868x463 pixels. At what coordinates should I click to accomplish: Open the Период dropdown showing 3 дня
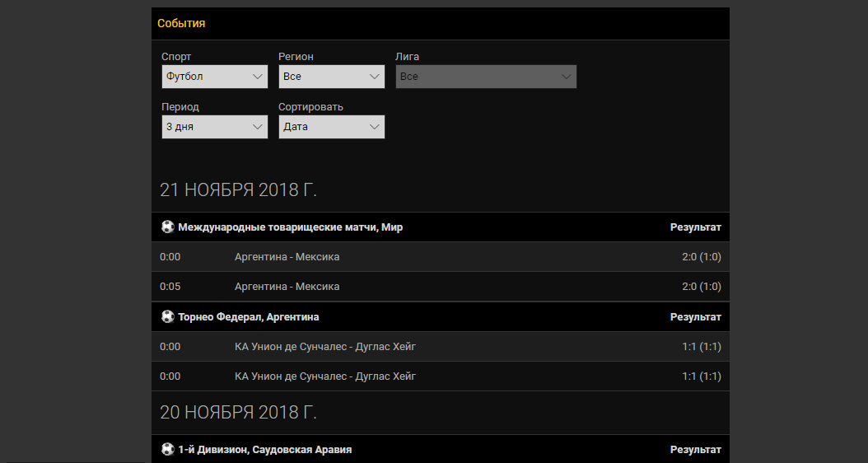[215, 127]
